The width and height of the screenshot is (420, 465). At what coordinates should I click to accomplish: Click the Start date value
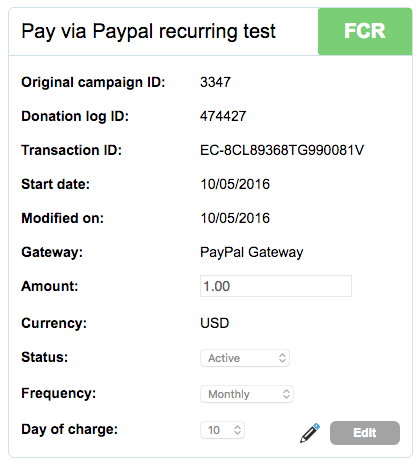(235, 184)
